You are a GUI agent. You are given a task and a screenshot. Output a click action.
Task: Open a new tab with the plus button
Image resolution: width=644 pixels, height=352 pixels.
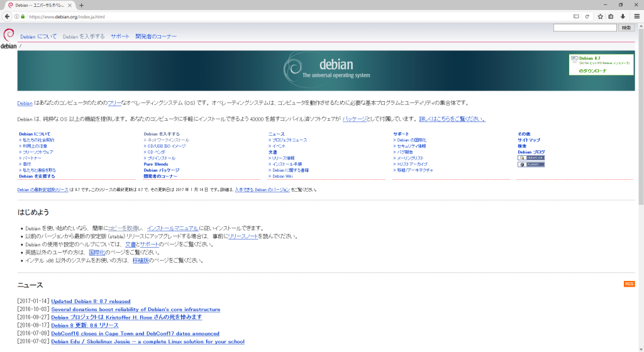point(81,5)
